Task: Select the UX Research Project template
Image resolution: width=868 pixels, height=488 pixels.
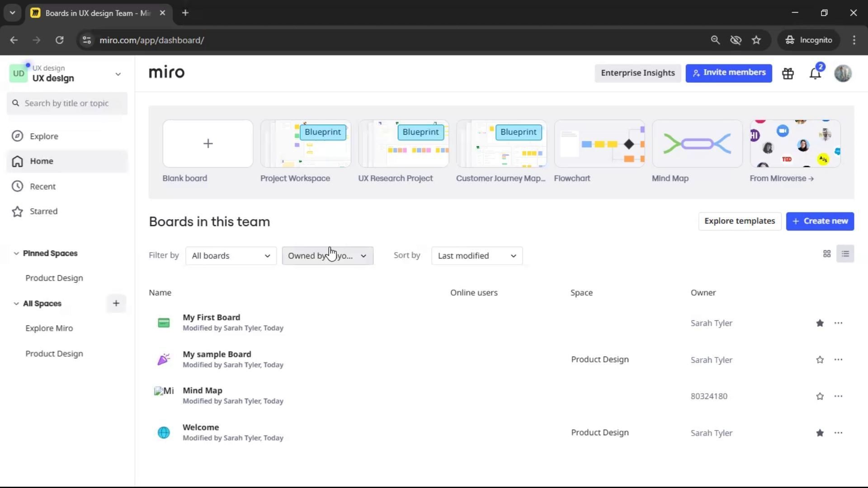Action: 404,144
